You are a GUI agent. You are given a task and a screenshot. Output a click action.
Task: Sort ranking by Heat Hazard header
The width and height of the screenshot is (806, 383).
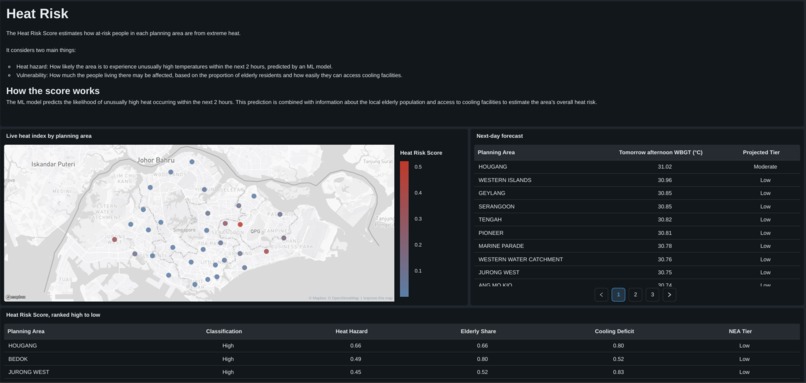pos(351,332)
